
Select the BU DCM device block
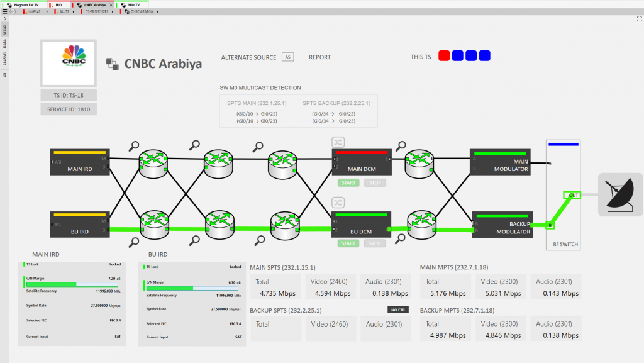point(361,224)
